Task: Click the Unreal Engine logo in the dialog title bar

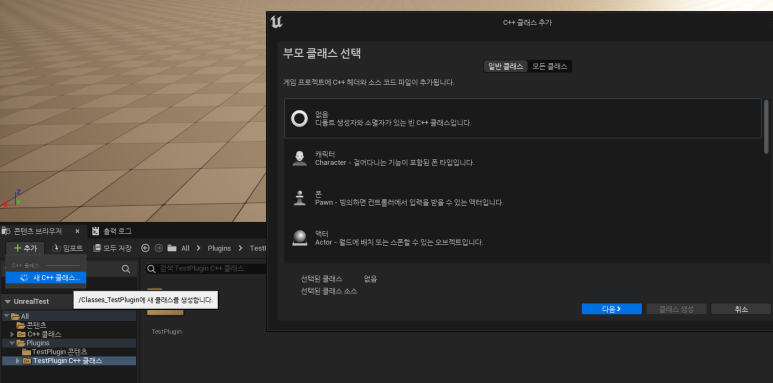Action: click(277, 22)
